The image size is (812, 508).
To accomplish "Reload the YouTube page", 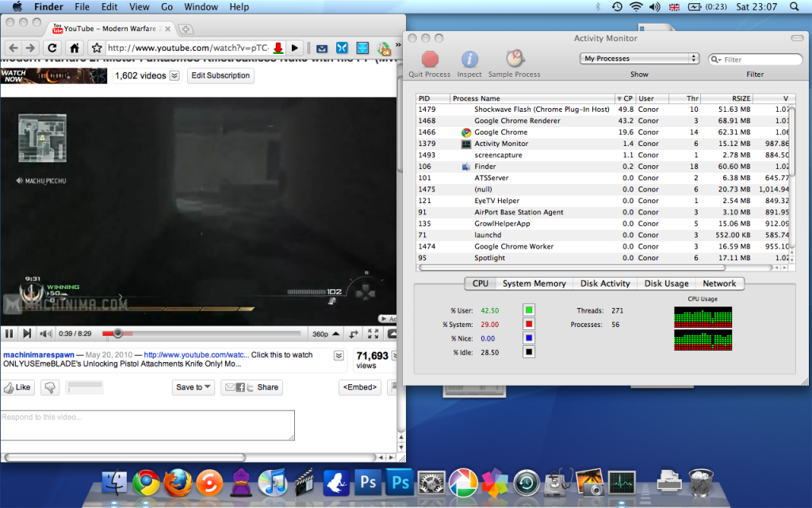I will (x=52, y=48).
